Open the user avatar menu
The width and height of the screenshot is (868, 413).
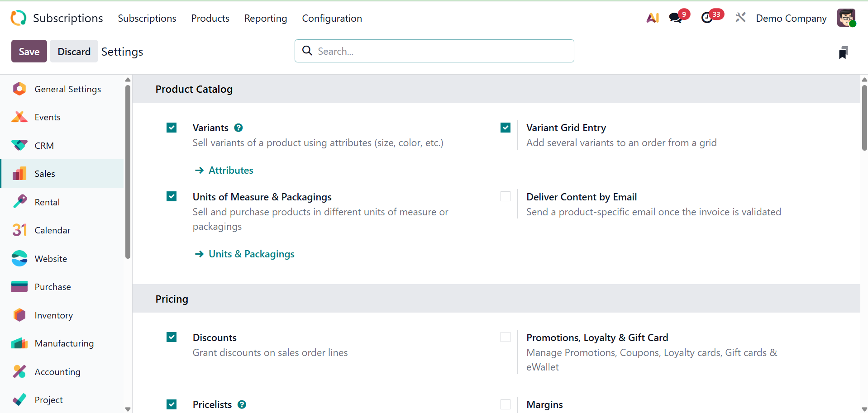846,18
